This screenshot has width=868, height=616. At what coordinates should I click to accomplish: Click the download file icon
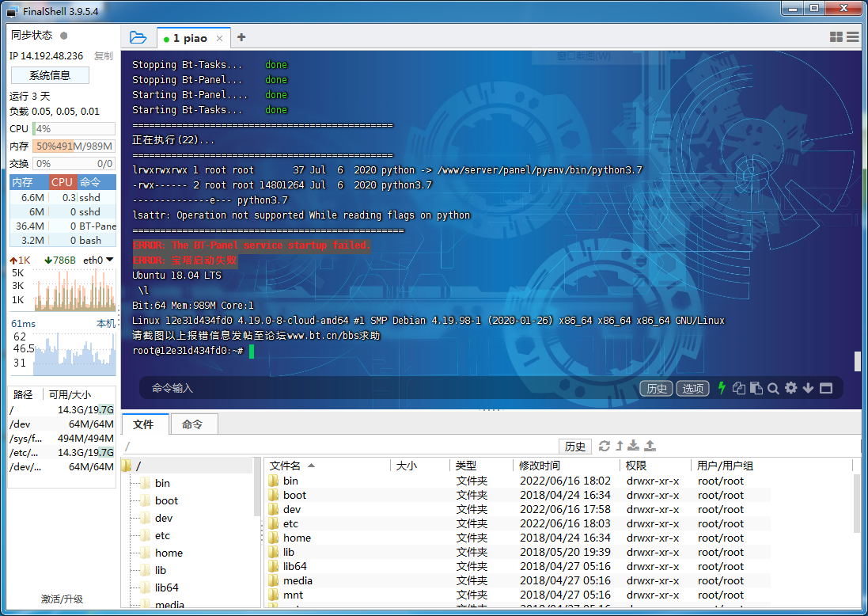tap(634, 446)
